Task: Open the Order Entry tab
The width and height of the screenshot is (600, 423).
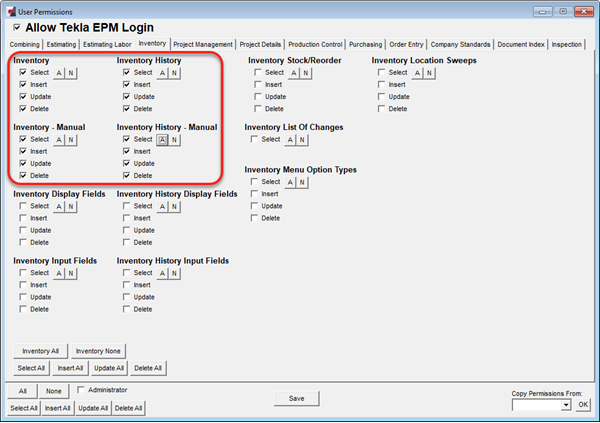Action: click(x=406, y=44)
